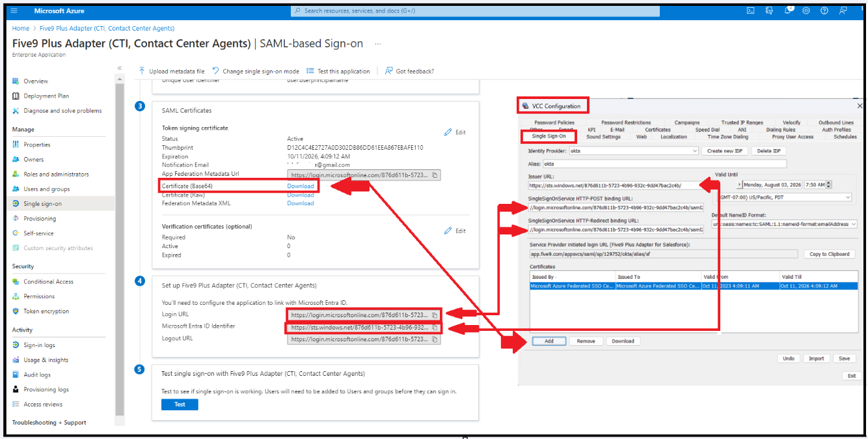Copy the Microsoft Entra ID Identifier
The image size is (868, 439).
point(435,328)
